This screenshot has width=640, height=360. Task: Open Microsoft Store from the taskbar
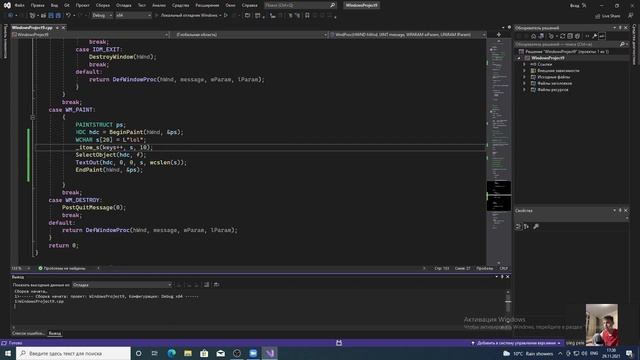(x=204, y=353)
